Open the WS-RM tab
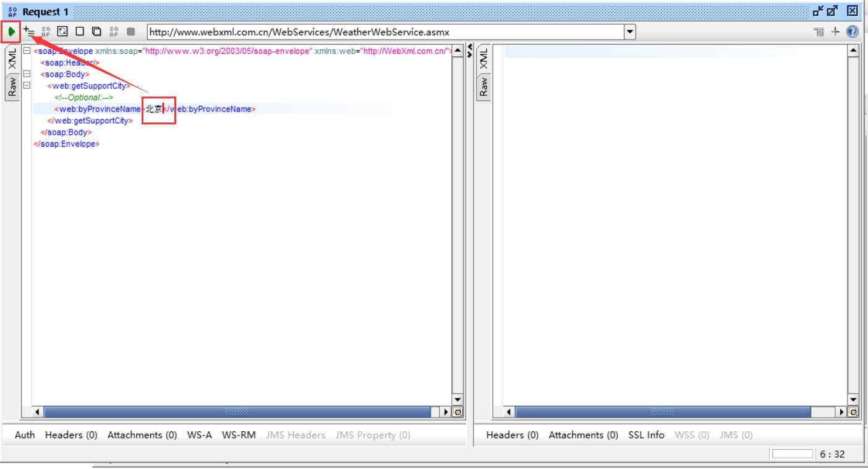 239,435
